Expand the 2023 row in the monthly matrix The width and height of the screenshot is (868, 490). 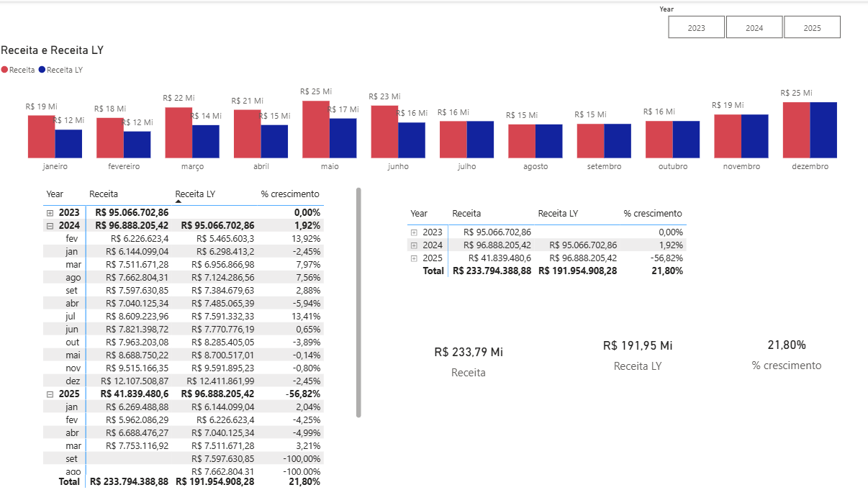(x=50, y=213)
